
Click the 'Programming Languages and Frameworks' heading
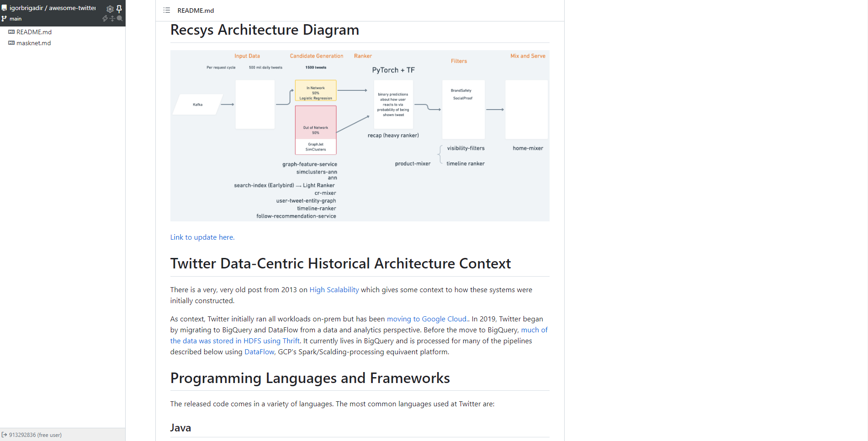pyautogui.click(x=310, y=378)
